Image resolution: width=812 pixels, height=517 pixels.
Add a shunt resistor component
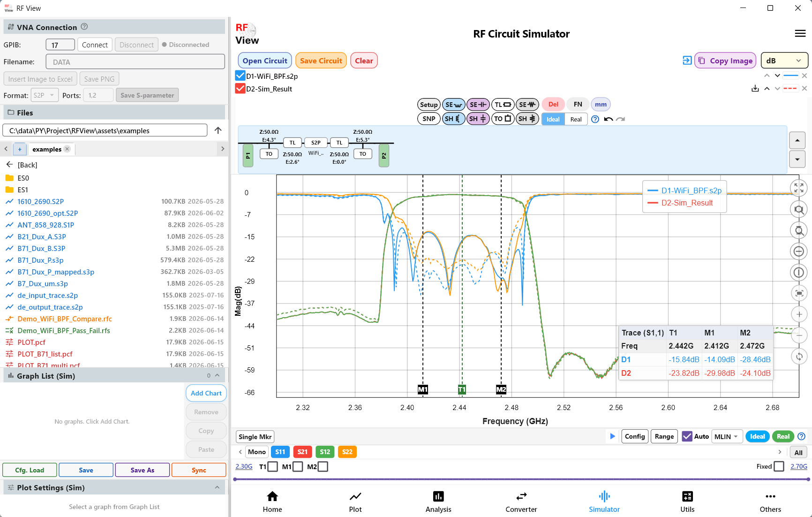pyautogui.click(x=527, y=119)
